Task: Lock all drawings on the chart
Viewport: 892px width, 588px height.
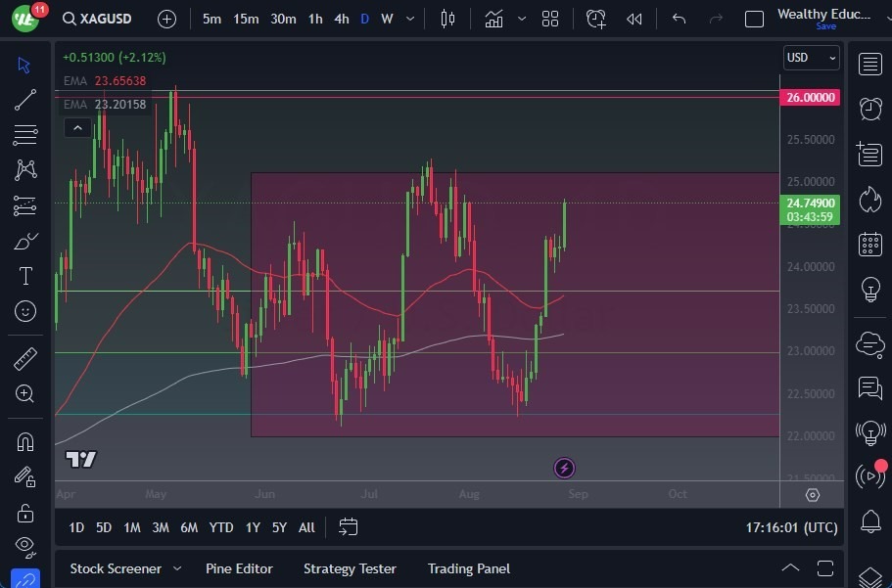Action: 24,513
